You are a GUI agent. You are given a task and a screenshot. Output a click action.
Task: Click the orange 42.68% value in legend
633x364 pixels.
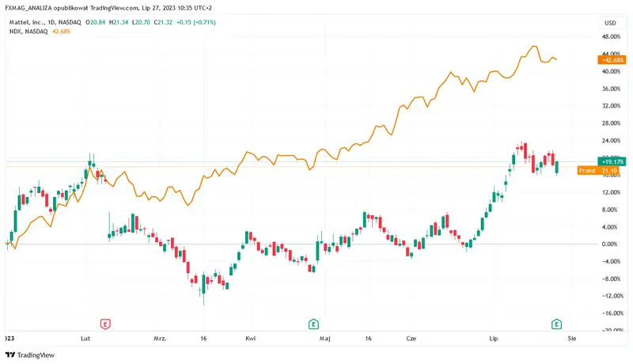point(61,31)
